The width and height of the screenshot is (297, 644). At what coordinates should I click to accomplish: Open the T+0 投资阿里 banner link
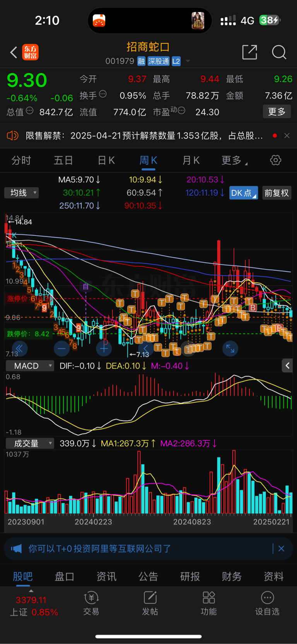(x=100, y=548)
